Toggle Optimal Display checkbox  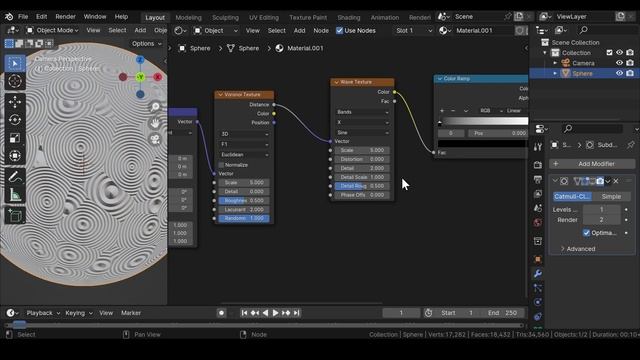pos(587,233)
